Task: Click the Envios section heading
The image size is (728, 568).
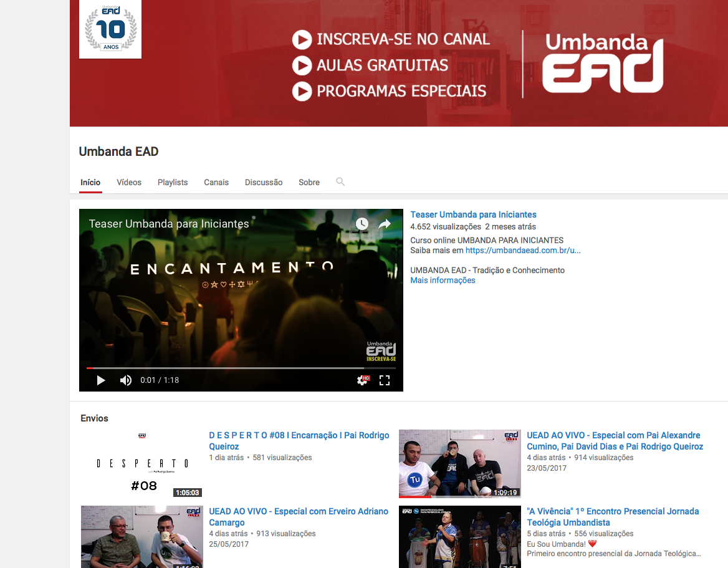Action: tap(94, 418)
